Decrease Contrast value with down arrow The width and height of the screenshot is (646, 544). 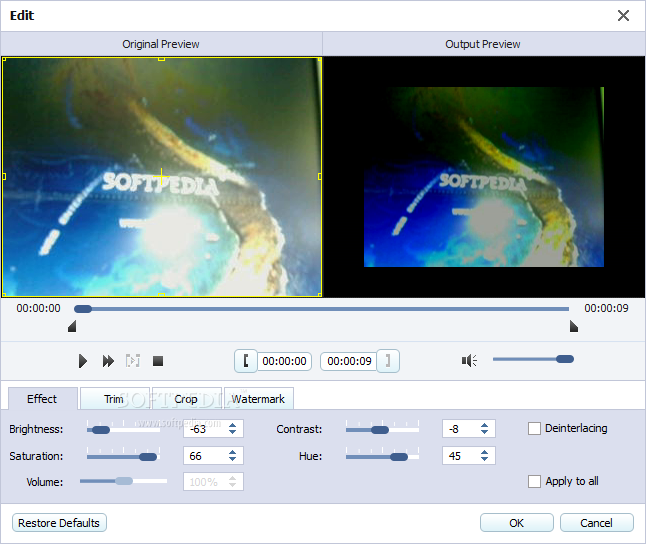pos(484,432)
